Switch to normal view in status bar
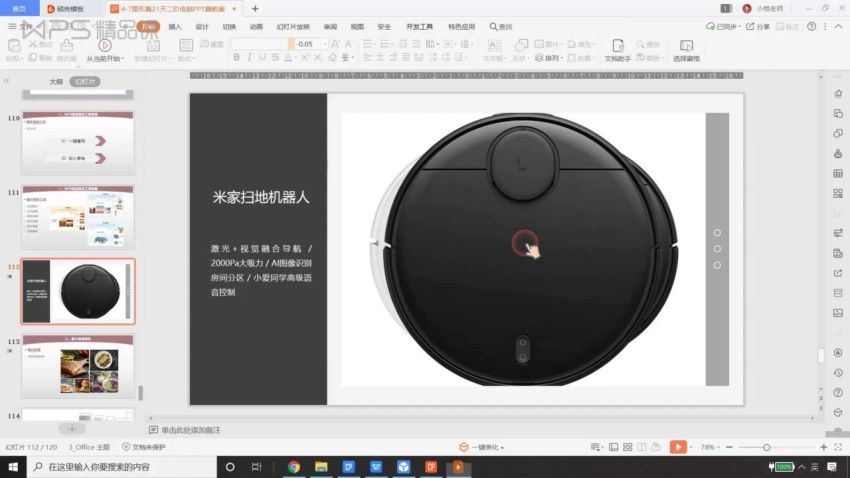850x478 pixels. pos(613,447)
